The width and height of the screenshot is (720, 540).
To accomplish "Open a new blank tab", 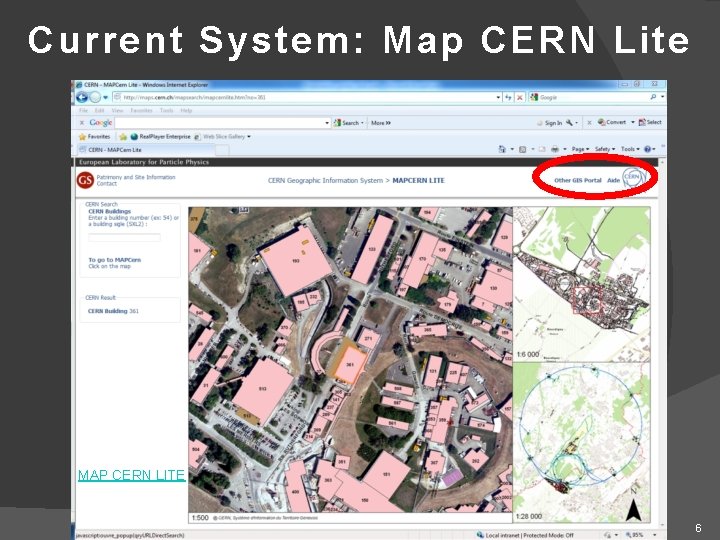I will click(x=222, y=150).
